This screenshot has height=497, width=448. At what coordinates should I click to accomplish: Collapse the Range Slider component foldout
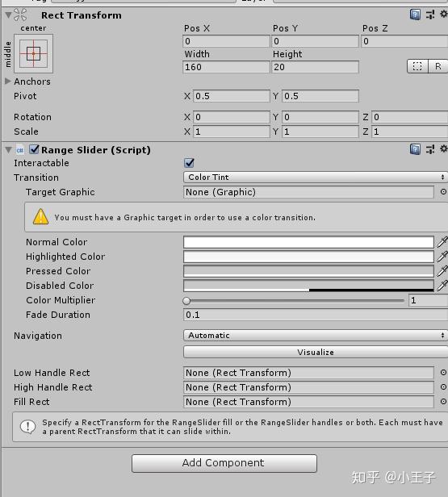[9, 149]
